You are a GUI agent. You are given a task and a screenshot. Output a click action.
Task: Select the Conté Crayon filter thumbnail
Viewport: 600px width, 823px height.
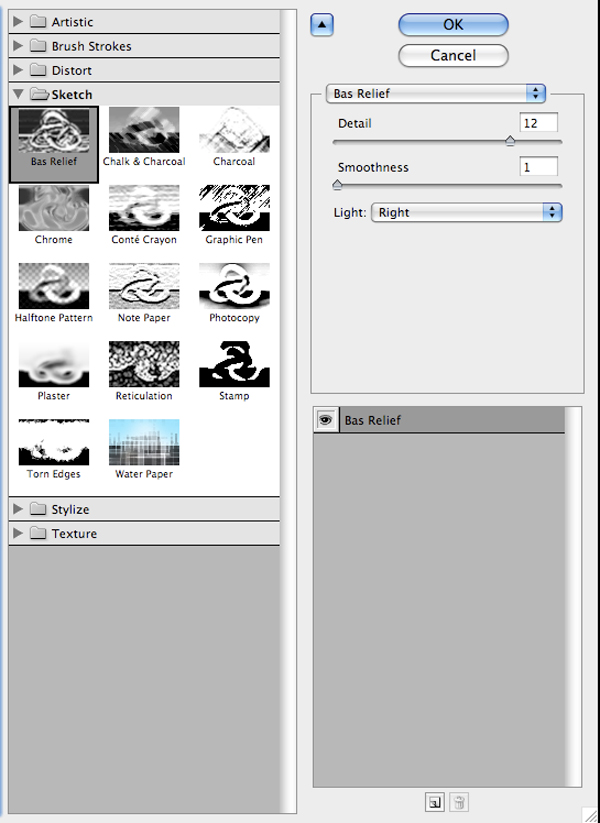[x=144, y=208]
